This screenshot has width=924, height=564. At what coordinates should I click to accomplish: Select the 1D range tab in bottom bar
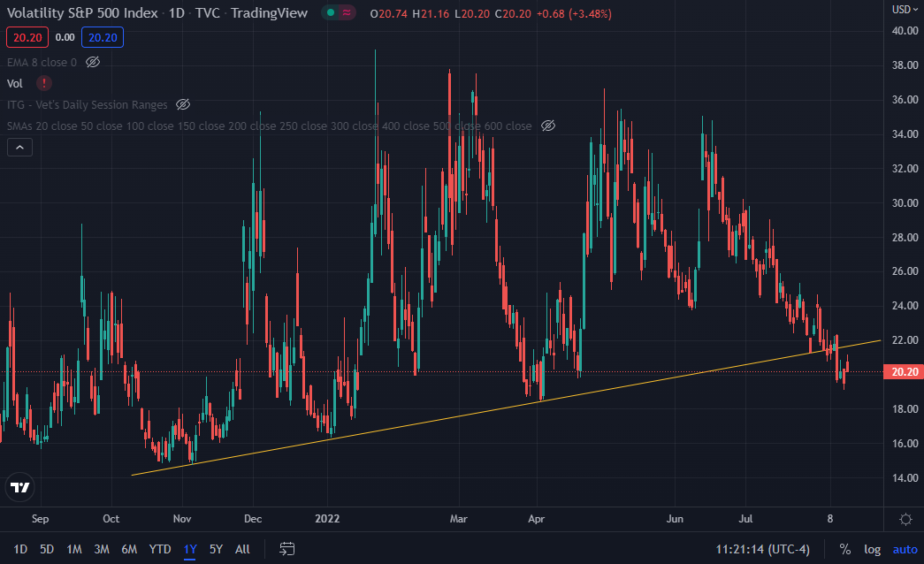[20, 549]
